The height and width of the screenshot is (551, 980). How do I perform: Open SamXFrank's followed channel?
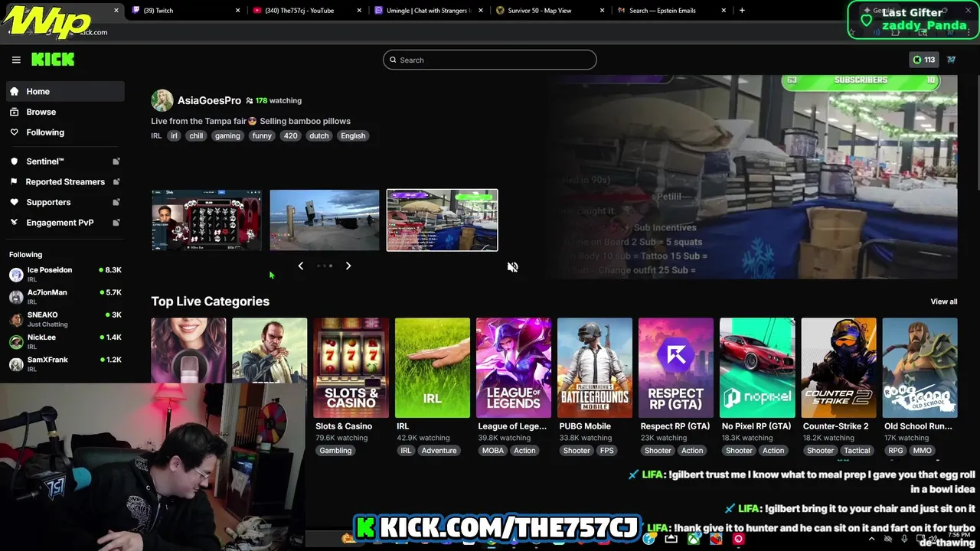coord(65,364)
